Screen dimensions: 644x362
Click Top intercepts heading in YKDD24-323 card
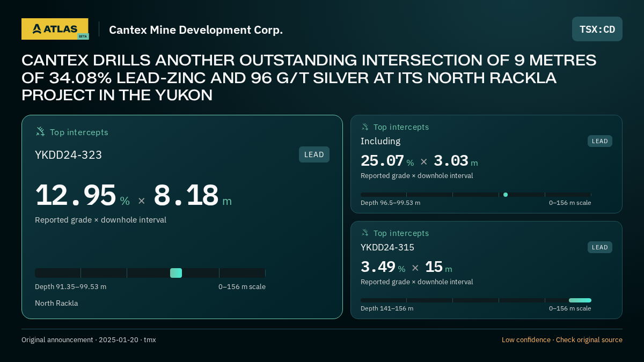79,132
